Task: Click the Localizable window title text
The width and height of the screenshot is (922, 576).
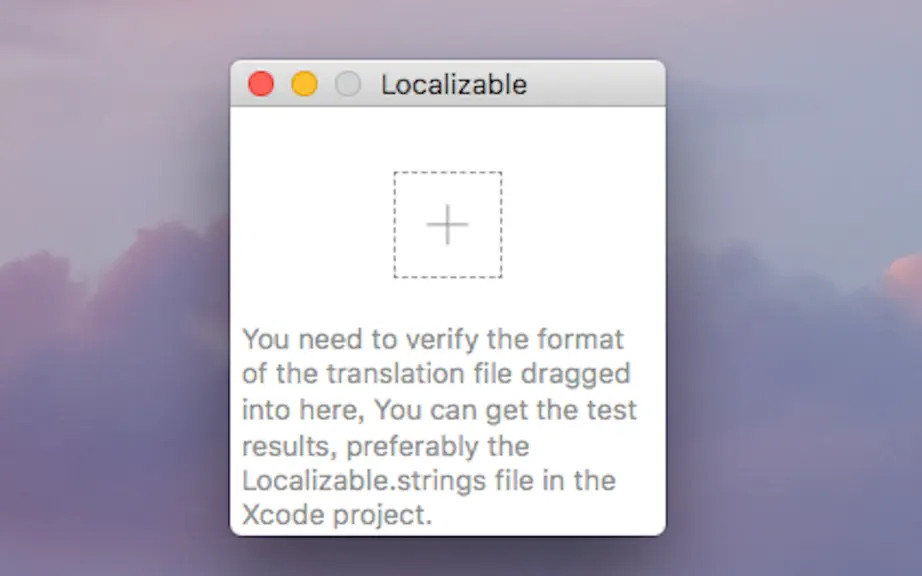Action: coord(454,85)
